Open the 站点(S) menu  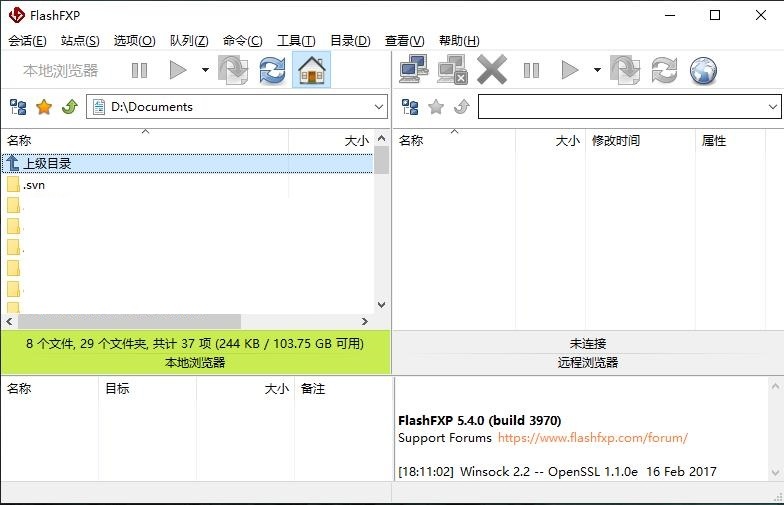pos(80,41)
